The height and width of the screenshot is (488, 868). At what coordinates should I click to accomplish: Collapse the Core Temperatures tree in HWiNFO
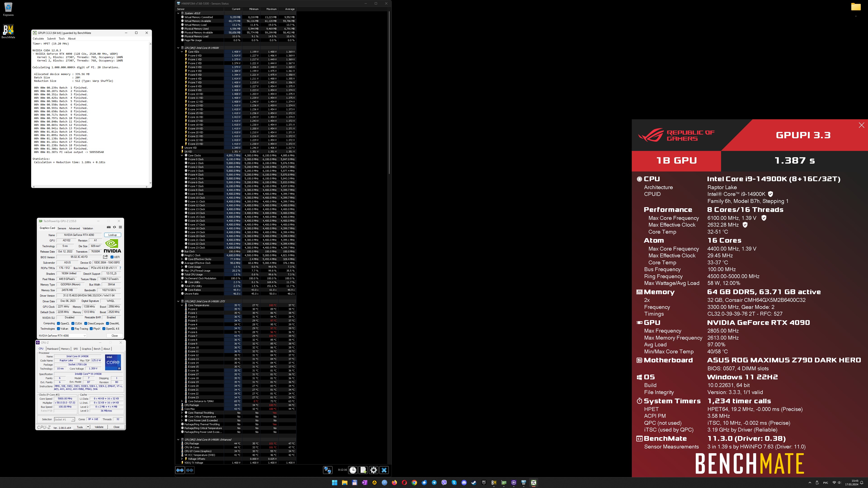(x=182, y=305)
